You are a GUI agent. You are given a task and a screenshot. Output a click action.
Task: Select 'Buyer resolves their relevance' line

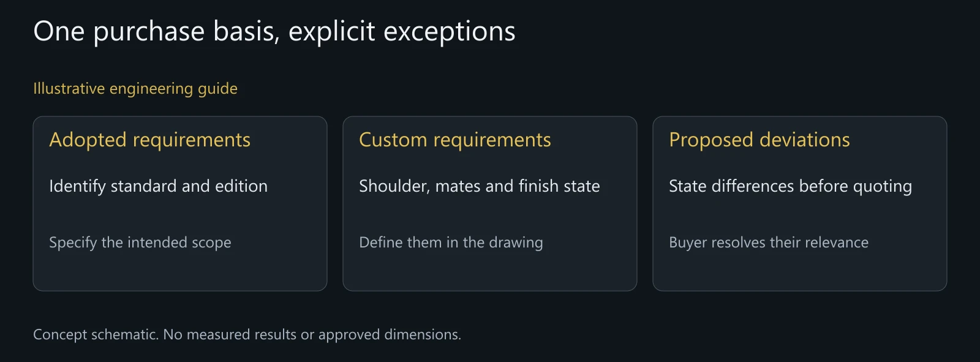(769, 243)
